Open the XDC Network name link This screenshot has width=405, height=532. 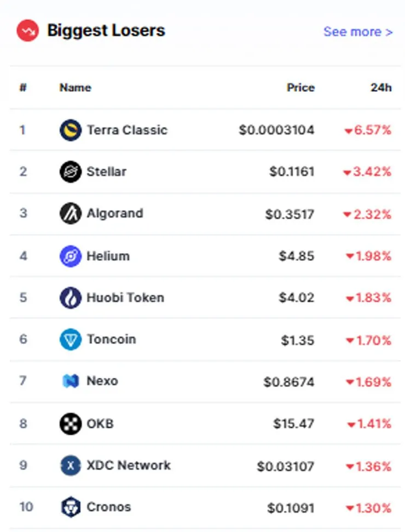[x=129, y=465]
